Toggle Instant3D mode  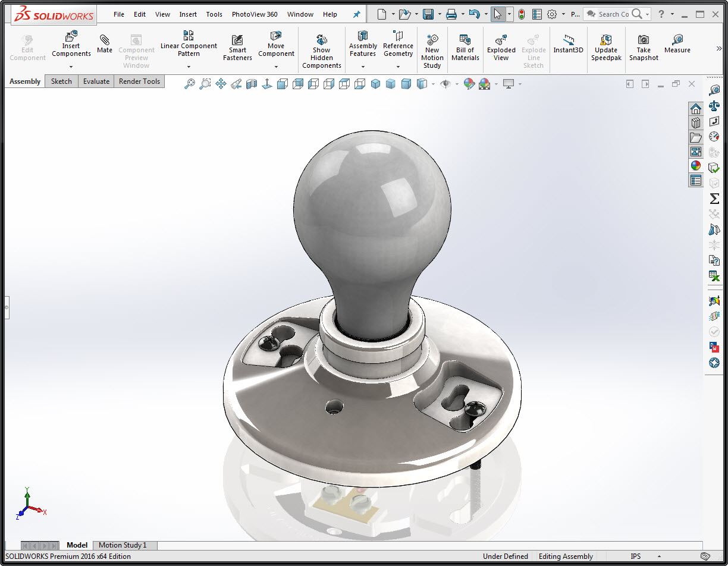[x=569, y=44]
